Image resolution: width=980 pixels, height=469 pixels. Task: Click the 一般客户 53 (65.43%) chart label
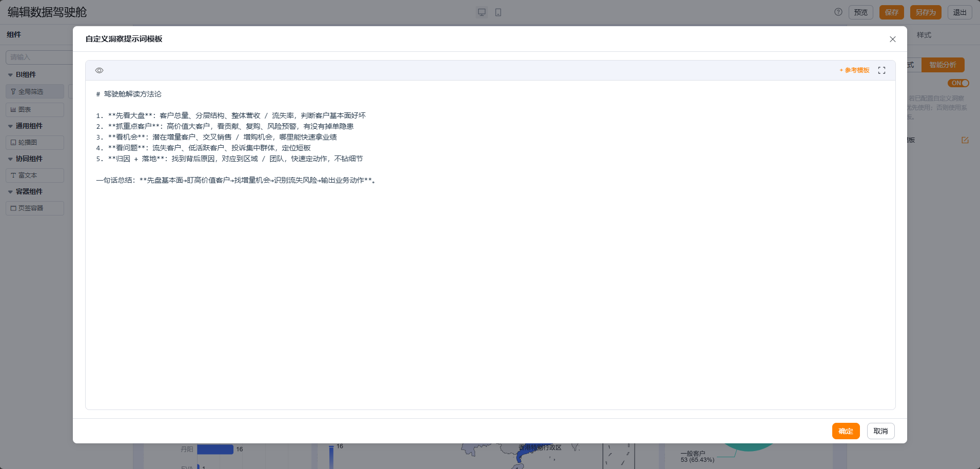tap(697, 456)
